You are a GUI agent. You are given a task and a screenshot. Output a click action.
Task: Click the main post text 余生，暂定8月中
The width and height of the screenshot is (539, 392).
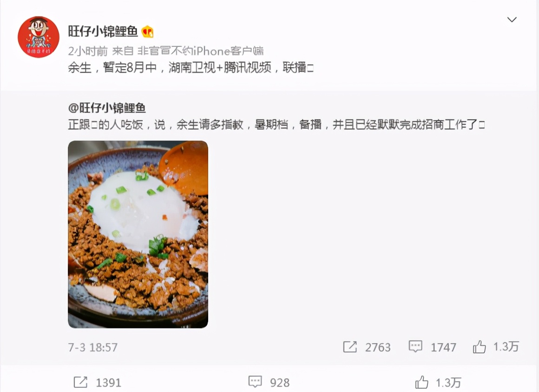191,67
